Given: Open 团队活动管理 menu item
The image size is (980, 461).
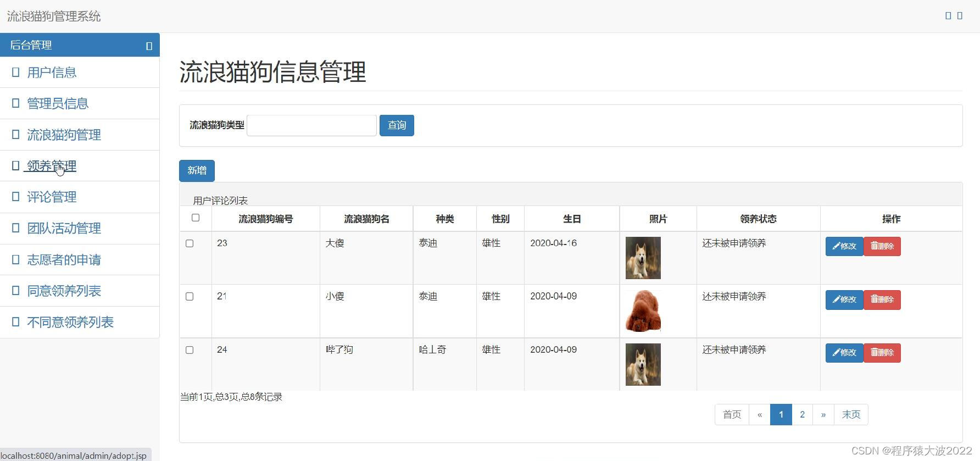Looking at the screenshot, I should click(64, 228).
